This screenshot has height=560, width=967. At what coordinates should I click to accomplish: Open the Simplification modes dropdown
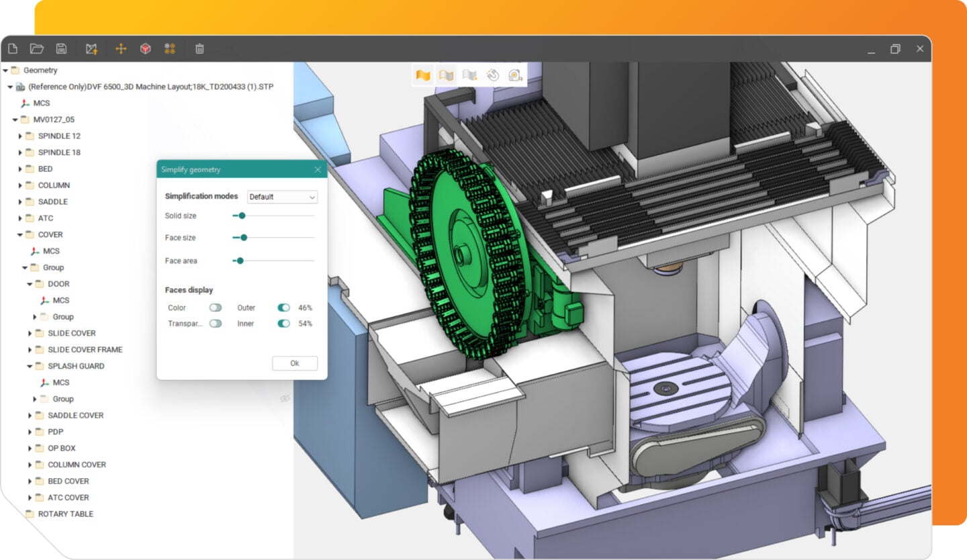pyautogui.click(x=281, y=197)
